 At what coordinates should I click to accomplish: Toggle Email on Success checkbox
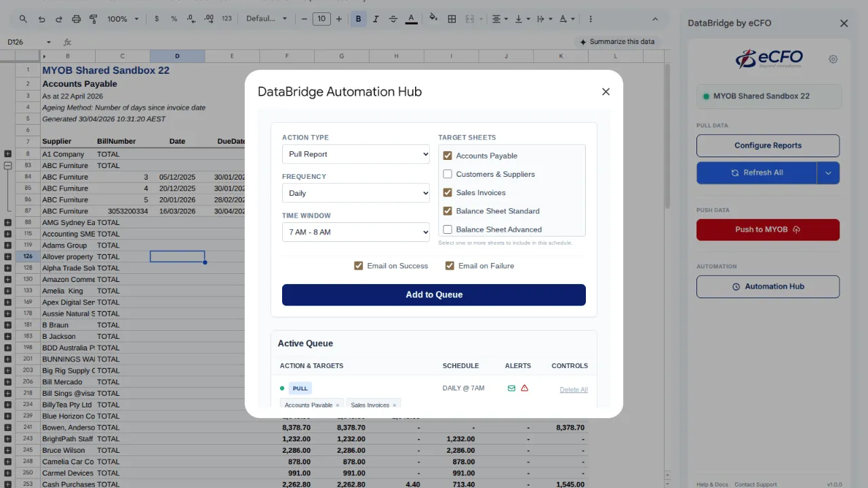(359, 266)
